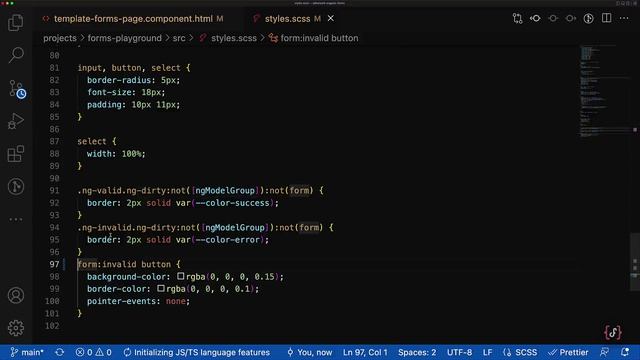The width and height of the screenshot is (640, 360).
Task: Click 'width: 100%;' declaration
Action: click(x=116, y=153)
